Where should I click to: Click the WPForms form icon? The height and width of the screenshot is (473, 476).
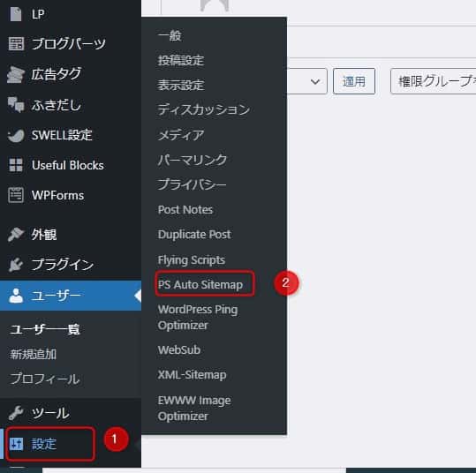point(16,195)
